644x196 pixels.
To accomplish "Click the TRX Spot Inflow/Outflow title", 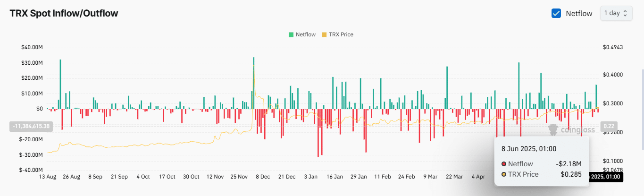I will (64, 13).
